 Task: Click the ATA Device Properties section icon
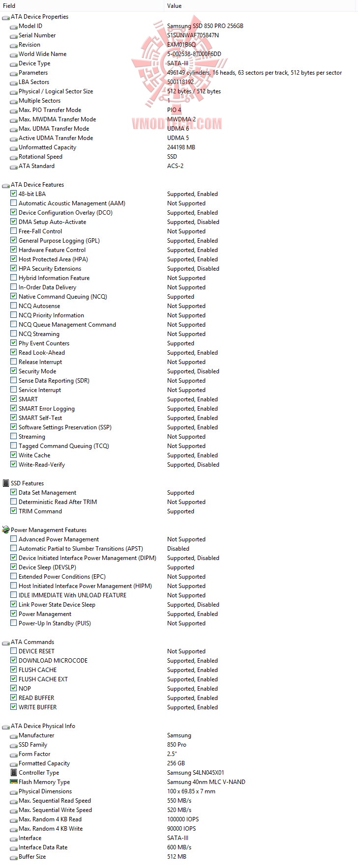coord(5,17)
